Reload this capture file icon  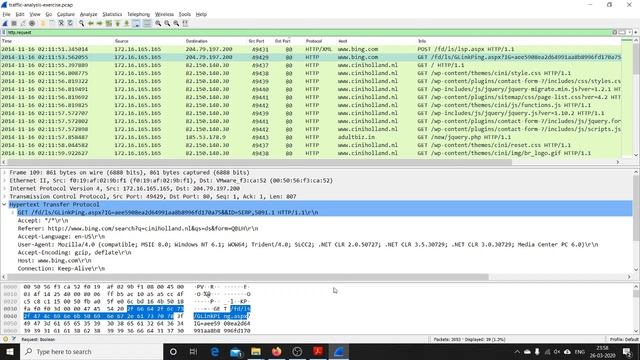click(x=70, y=23)
